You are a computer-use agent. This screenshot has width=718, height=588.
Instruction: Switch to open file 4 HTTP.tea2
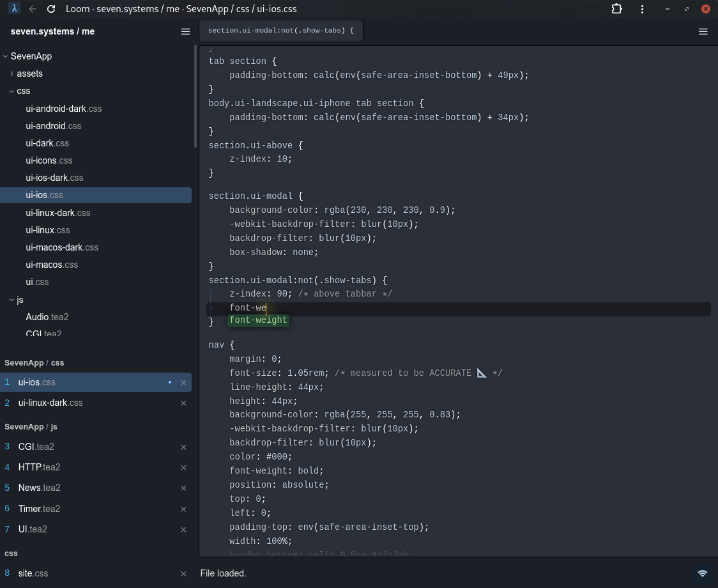coord(96,467)
